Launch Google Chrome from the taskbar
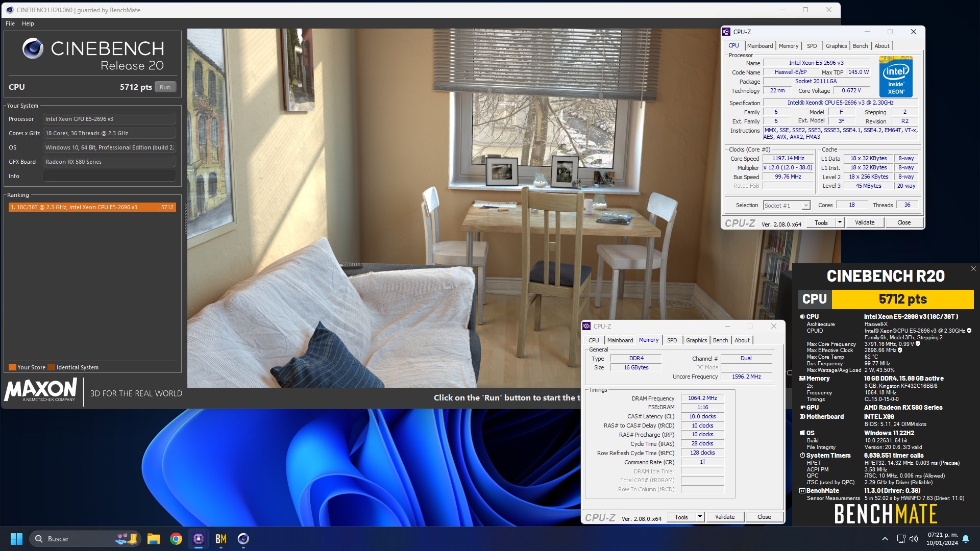Image resolution: width=980 pixels, height=551 pixels. [x=176, y=539]
